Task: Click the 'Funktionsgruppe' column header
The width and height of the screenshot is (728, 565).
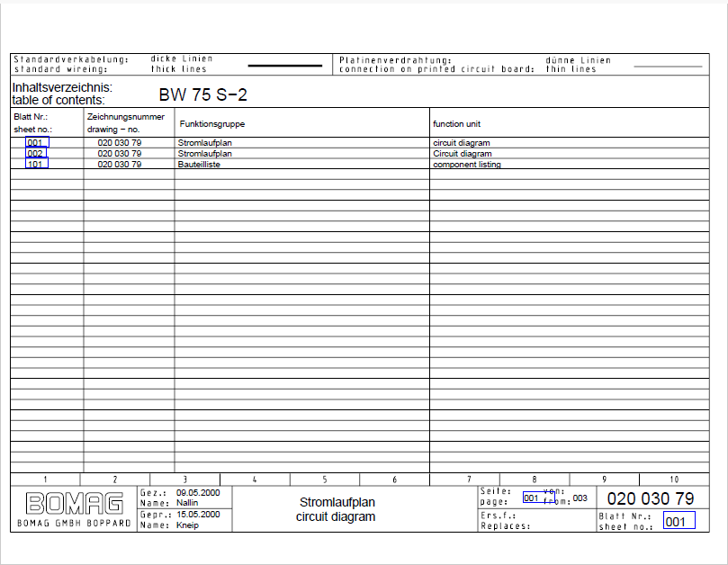Action: [x=212, y=124]
